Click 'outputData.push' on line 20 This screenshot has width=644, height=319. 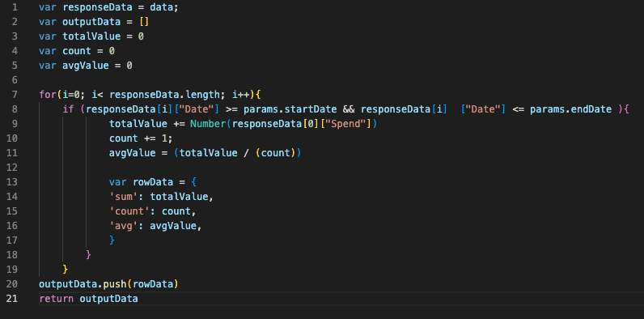click(83, 284)
